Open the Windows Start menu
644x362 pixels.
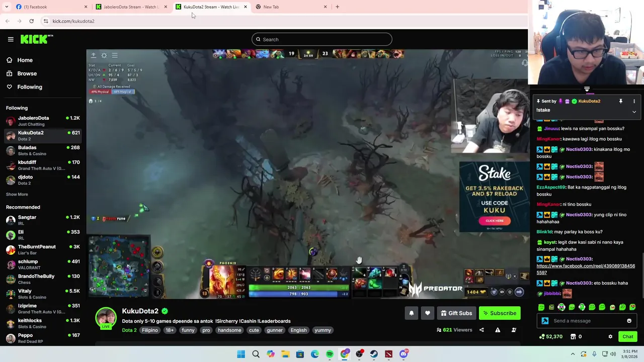pyautogui.click(x=241, y=354)
